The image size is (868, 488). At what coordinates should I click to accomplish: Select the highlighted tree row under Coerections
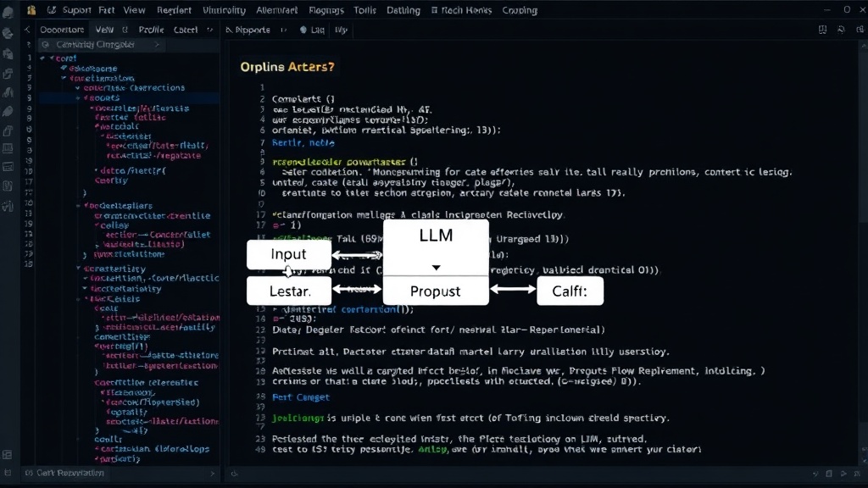pyautogui.click(x=129, y=98)
